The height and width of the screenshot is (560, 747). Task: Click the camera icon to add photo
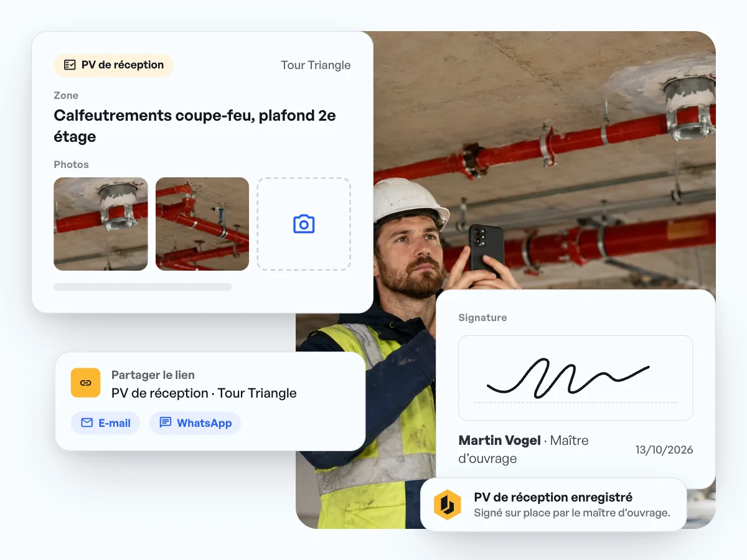304,224
